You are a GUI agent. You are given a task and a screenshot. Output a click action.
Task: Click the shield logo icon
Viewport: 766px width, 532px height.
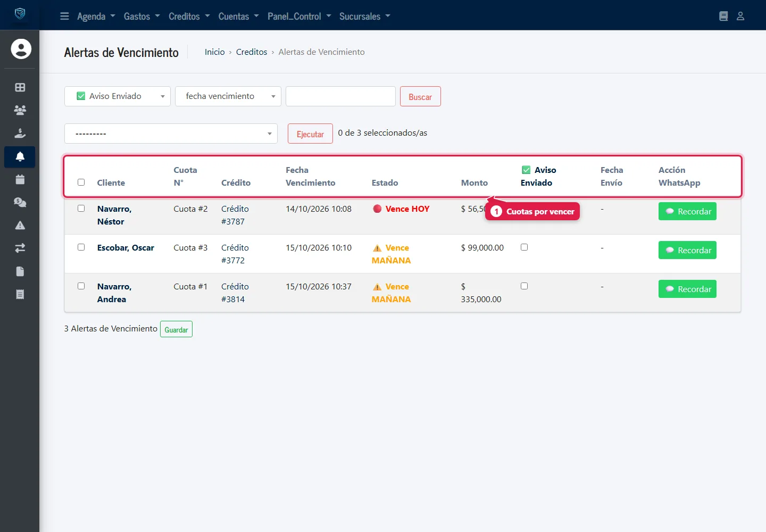pyautogui.click(x=20, y=14)
